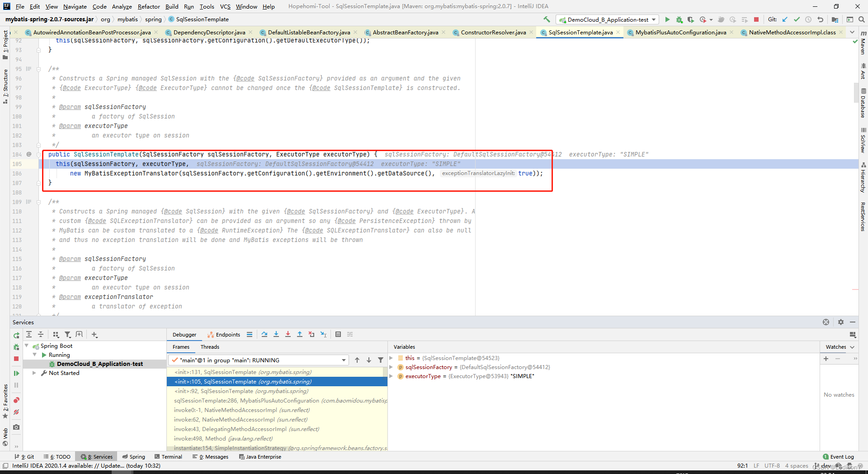The width and height of the screenshot is (868, 474).
Task: Open Project Structure icon in toolbar
Action: [835, 19]
